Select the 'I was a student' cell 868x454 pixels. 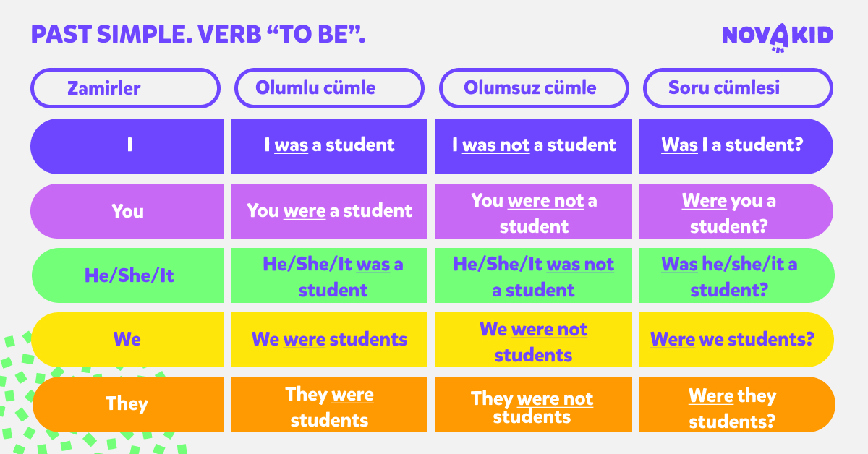click(329, 146)
